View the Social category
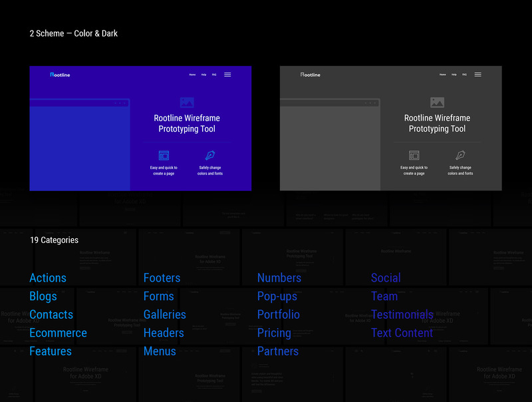Screen dimensions: 532x402 click(x=386, y=278)
